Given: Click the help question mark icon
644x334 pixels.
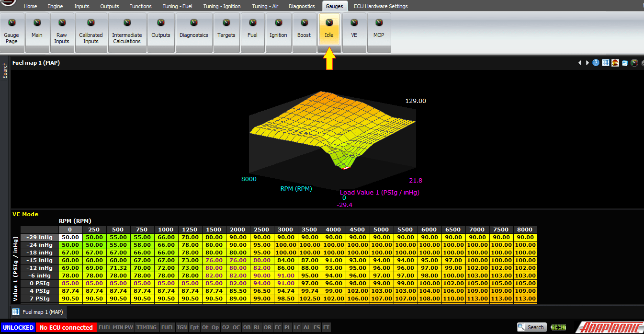Looking at the screenshot, I should pos(595,63).
